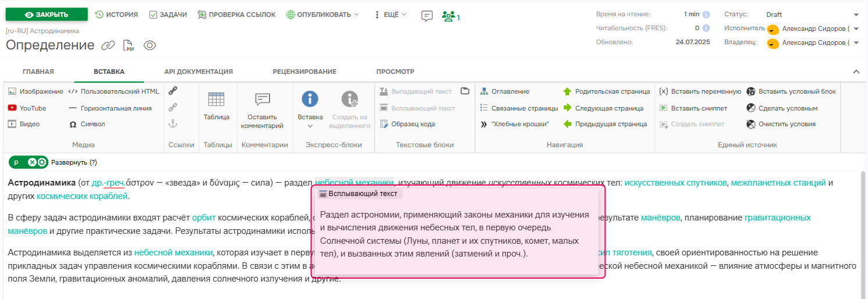The image size is (868, 299).
Task: Open the ЕЩЁ more-options menu
Action: 391,15
